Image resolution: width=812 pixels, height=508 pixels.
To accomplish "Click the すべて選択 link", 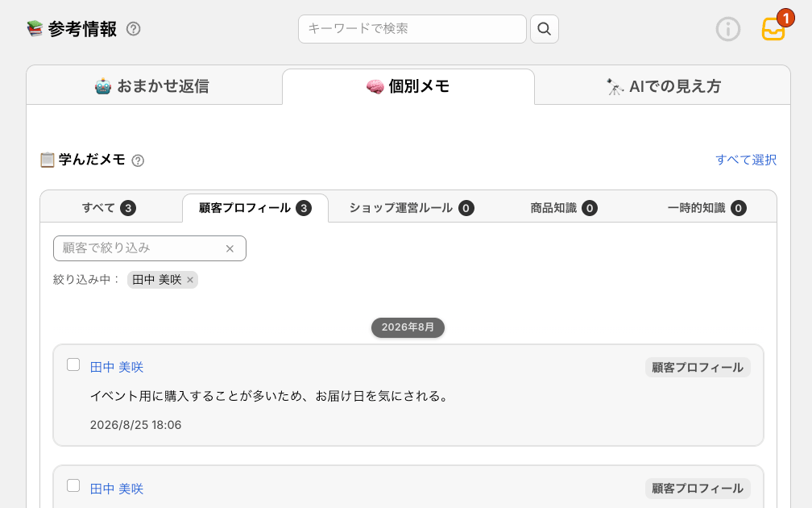I will click(746, 160).
